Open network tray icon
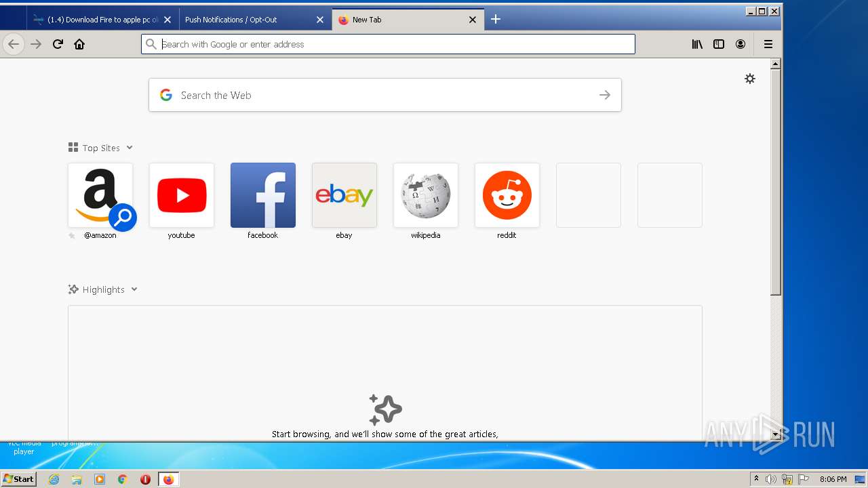 point(787,479)
